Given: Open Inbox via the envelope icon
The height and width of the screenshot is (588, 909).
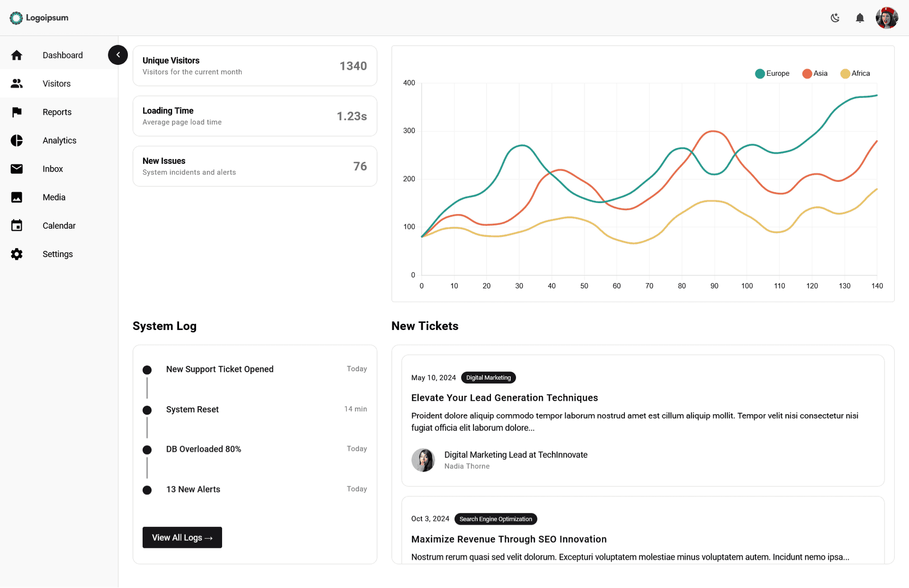Looking at the screenshot, I should click(17, 169).
